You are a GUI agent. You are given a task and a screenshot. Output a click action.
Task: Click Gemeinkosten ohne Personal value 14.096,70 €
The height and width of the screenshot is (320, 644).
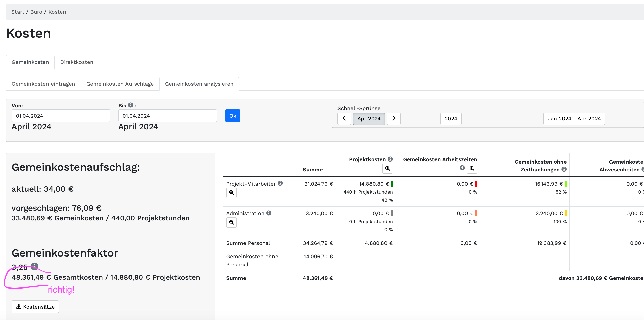click(x=318, y=257)
